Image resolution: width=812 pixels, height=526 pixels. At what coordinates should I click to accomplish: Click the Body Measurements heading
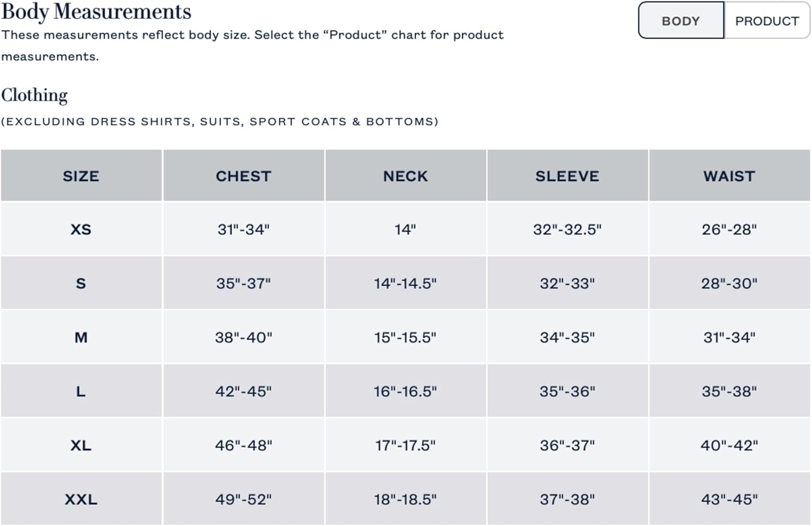coord(97,11)
